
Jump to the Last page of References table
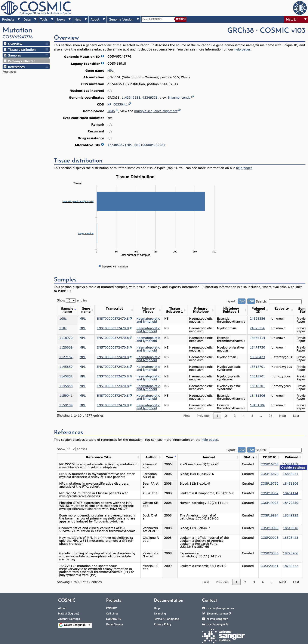296,582
